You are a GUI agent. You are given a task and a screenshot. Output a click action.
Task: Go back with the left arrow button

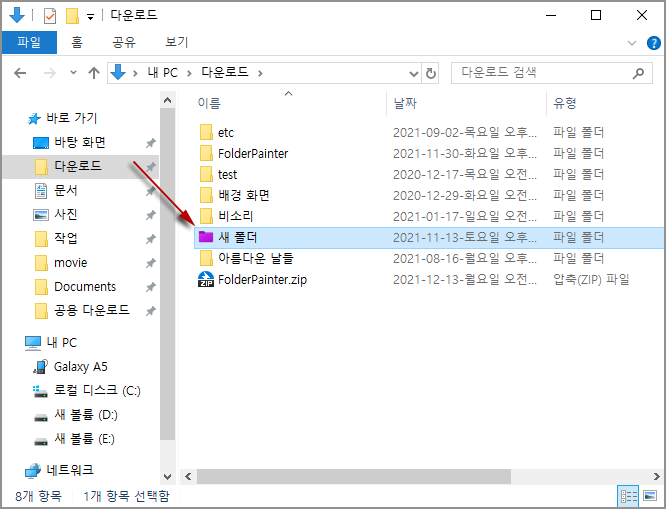20,73
